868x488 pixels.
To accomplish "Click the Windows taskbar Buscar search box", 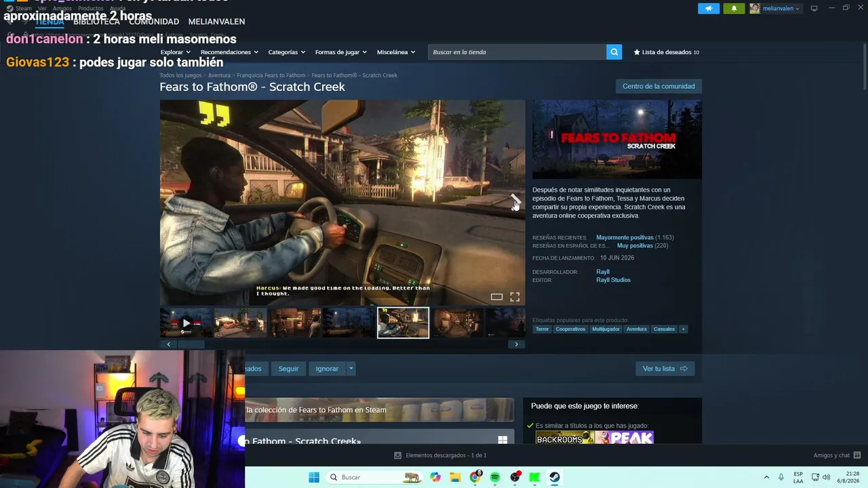I will point(374,477).
